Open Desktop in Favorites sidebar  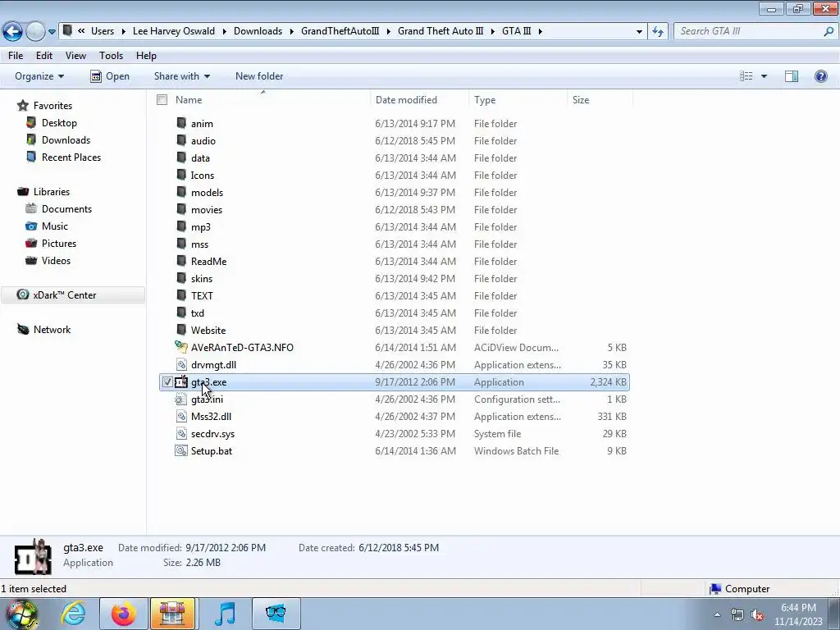click(x=59, y=123)
